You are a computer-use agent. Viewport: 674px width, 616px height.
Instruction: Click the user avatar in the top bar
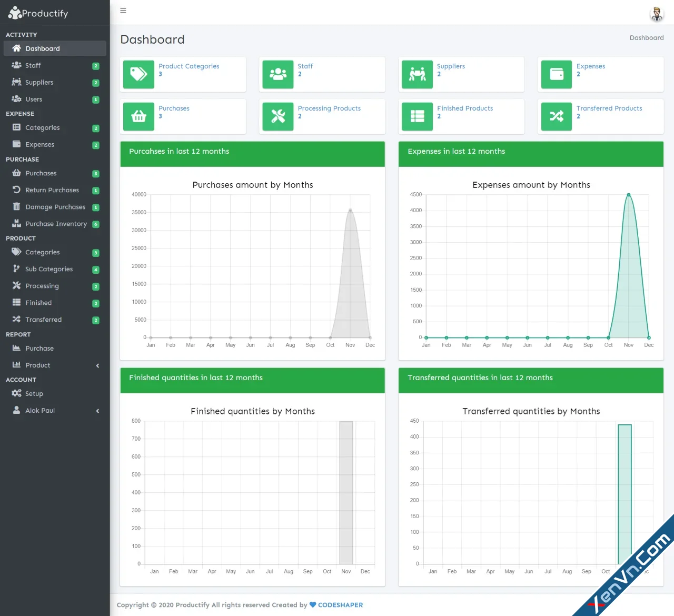657,14
